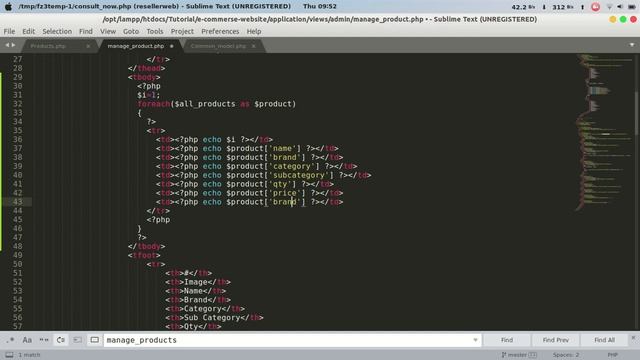Click the red recording icon in menu bar
Viewport: 640px width, 360px height.
click(x=596, y=7)
